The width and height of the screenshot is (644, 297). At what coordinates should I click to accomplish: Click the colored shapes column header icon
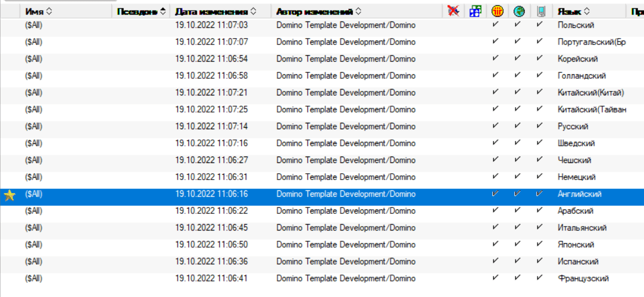(x=475, y=11)
